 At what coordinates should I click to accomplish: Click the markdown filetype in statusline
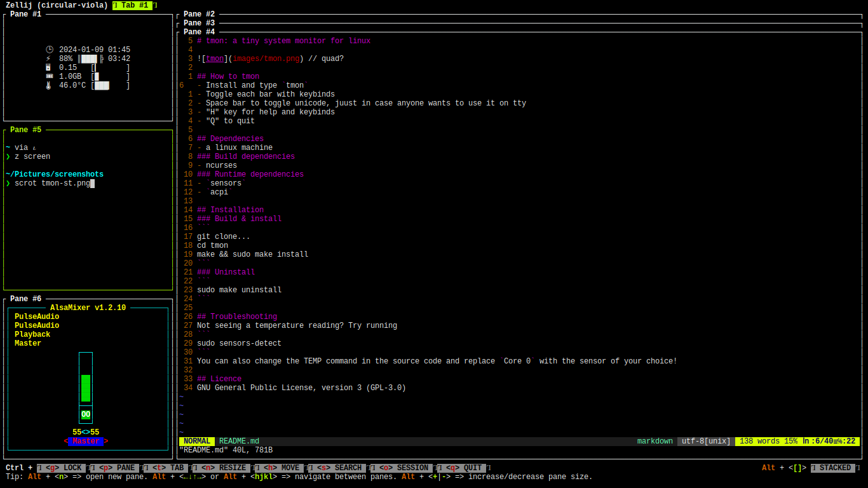tap(655, 441)
